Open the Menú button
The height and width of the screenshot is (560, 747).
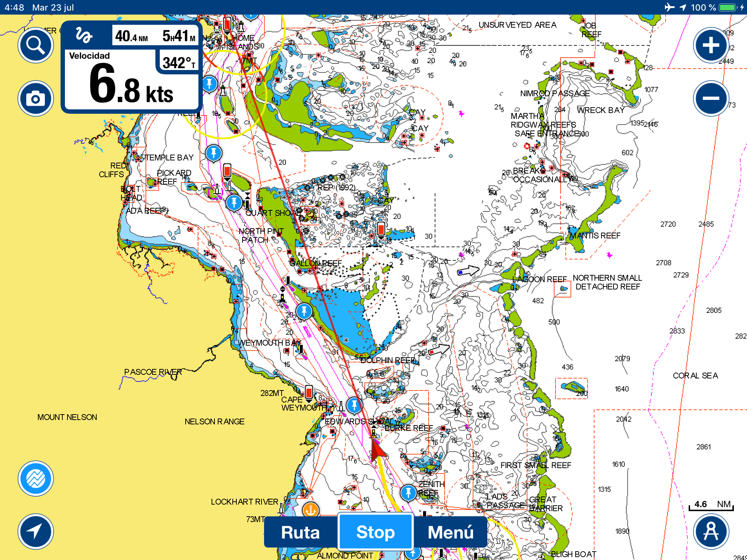pyautogui.click(x=451, y=532)
